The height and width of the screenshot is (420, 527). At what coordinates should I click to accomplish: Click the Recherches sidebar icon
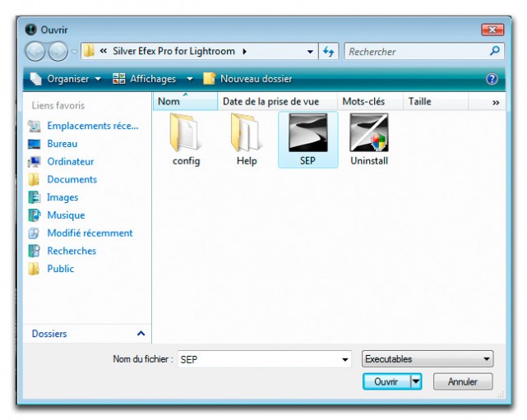tap(34, 251)
